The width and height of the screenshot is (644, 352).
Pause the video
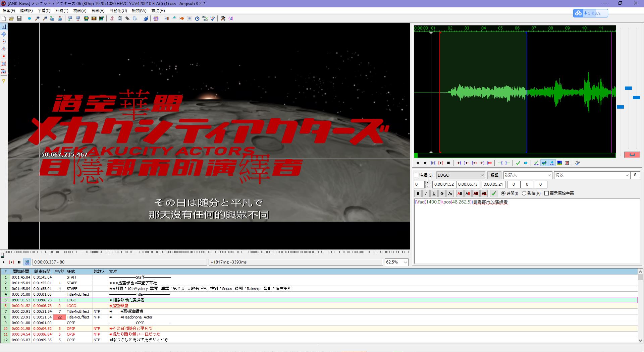coord(19,262)
